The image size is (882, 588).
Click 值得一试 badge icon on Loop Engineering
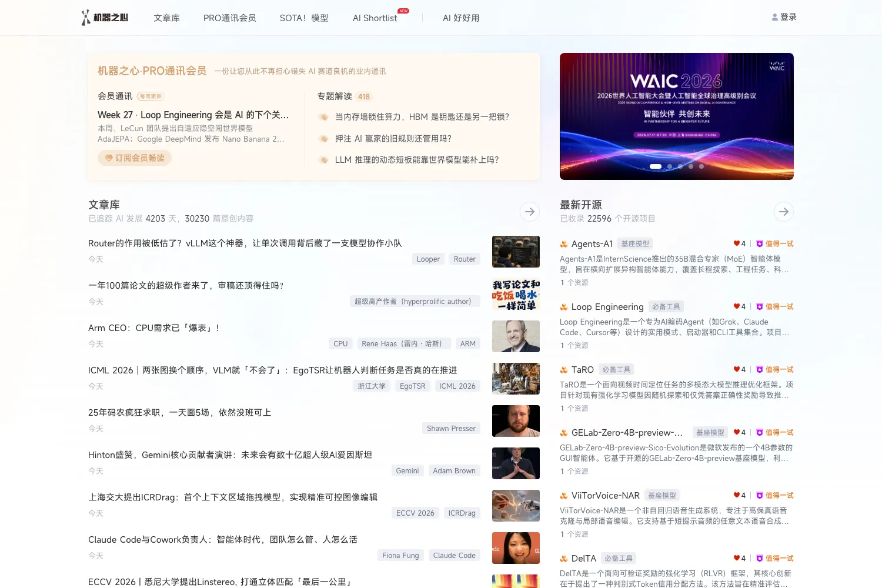click(x=759, y=306)
